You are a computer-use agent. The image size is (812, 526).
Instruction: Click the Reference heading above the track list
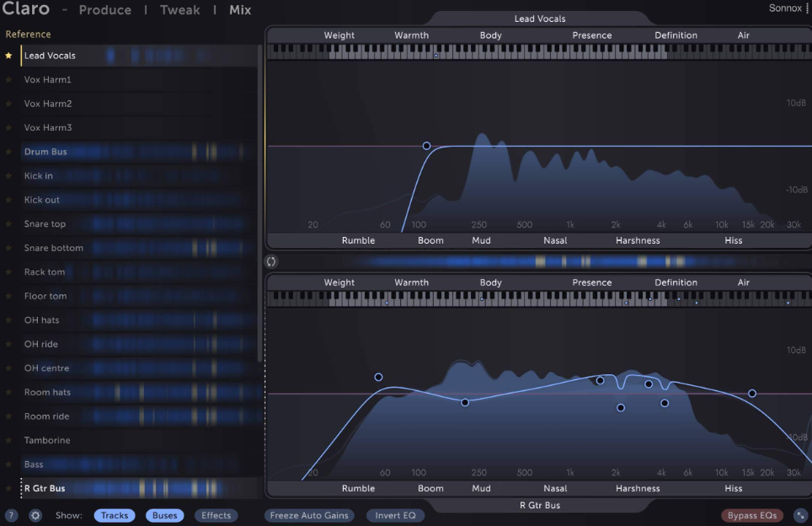[28, 35]
